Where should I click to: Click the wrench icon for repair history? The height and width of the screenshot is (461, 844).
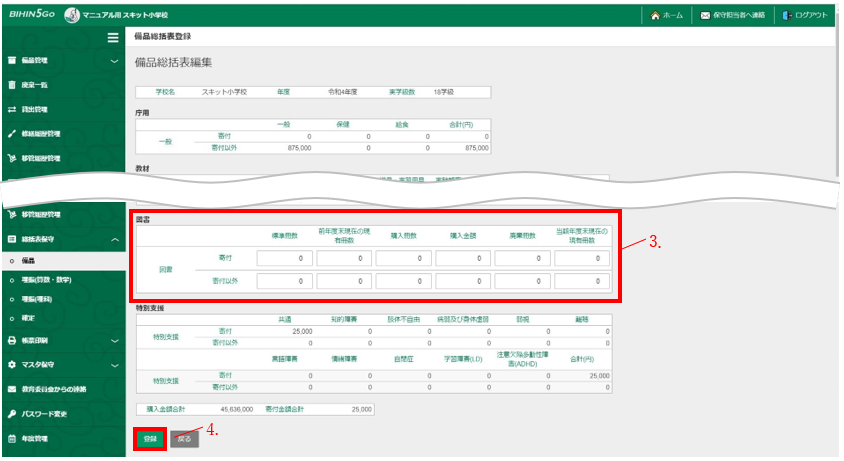pos(12,133)
